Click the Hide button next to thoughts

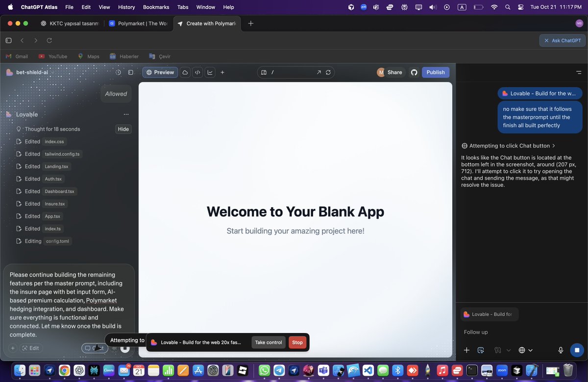coord(123,129)
